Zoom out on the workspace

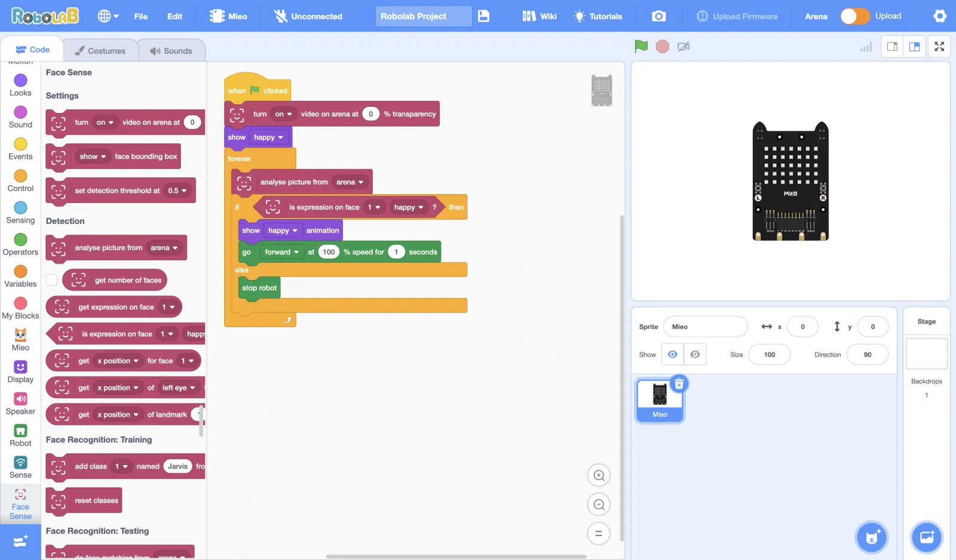click(599, 504)
